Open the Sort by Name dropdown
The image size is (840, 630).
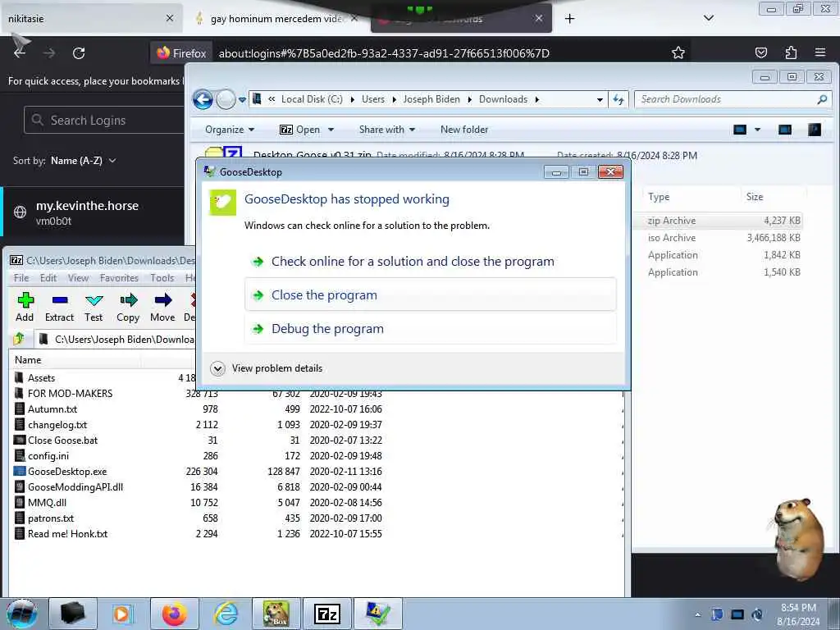pos(83,161)
